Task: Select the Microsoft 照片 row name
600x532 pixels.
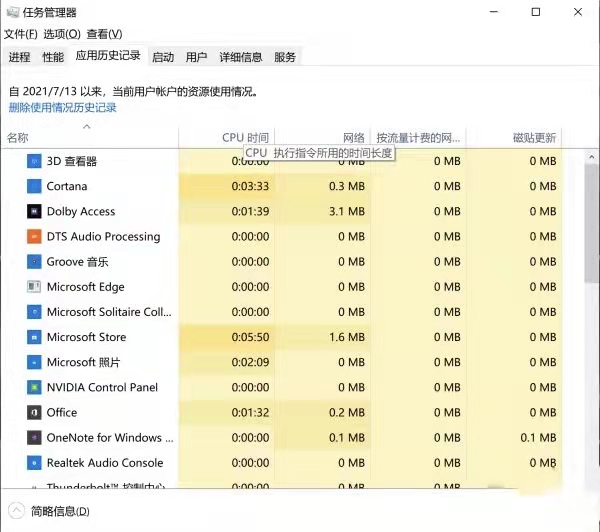Action: click(83, 362)
